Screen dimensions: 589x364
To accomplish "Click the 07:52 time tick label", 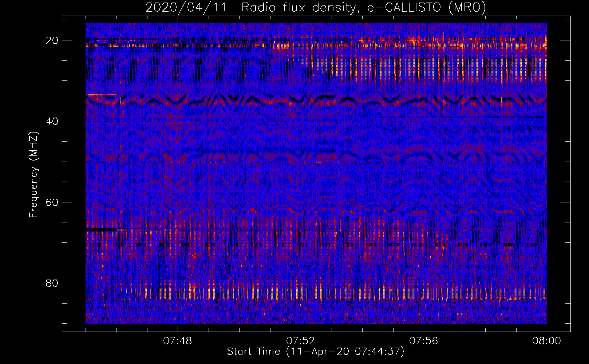I will click(301, 341).
